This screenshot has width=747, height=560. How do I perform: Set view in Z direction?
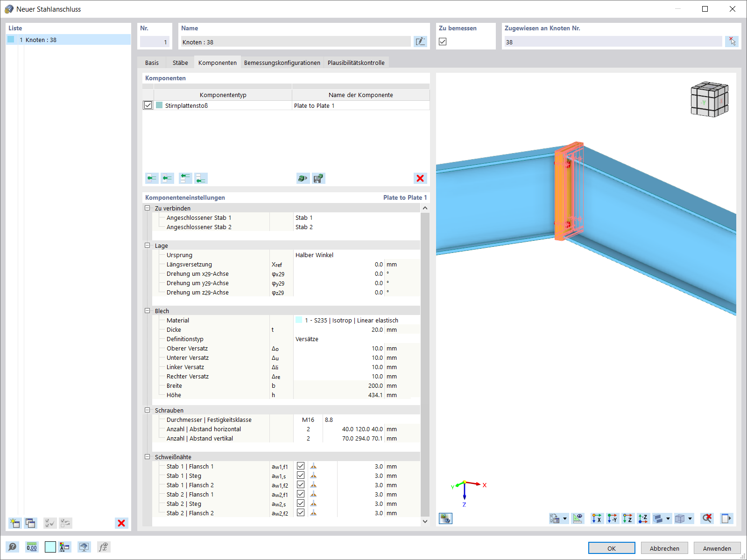[627, 518]
